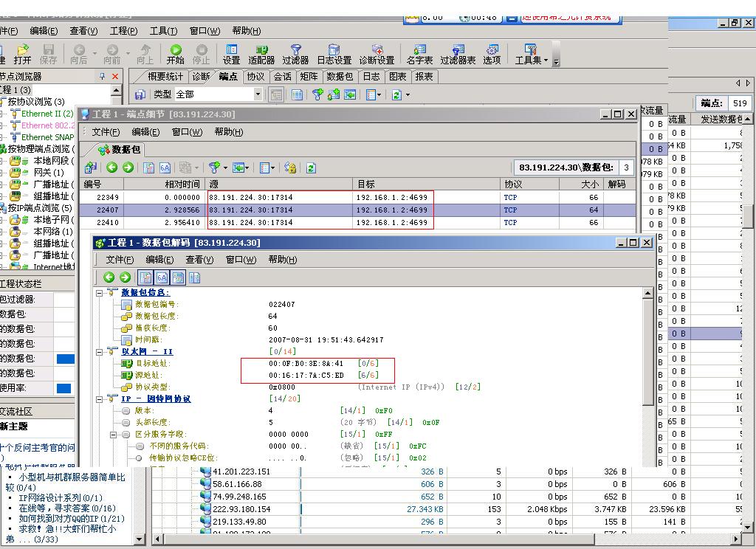The image size is (756, 549).
Task: Click the 诊断设置 toolbar icon
Action: tap(377, 54)
